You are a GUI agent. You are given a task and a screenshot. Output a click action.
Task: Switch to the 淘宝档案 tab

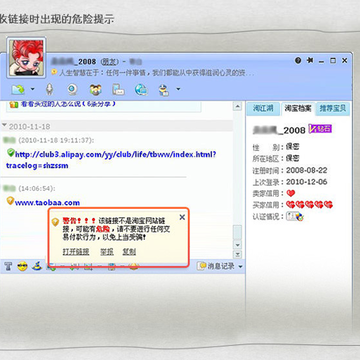pos(298,108)
